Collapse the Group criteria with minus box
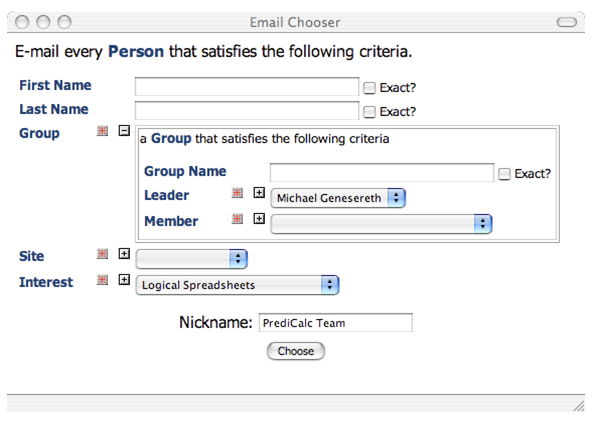600x421 pixels. (x=124, y=131)
